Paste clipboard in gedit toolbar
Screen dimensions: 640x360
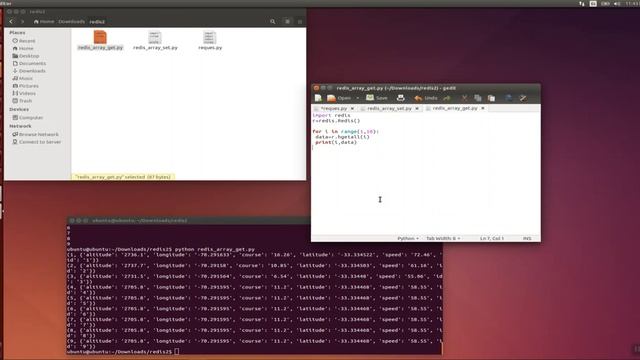point(491,98)
